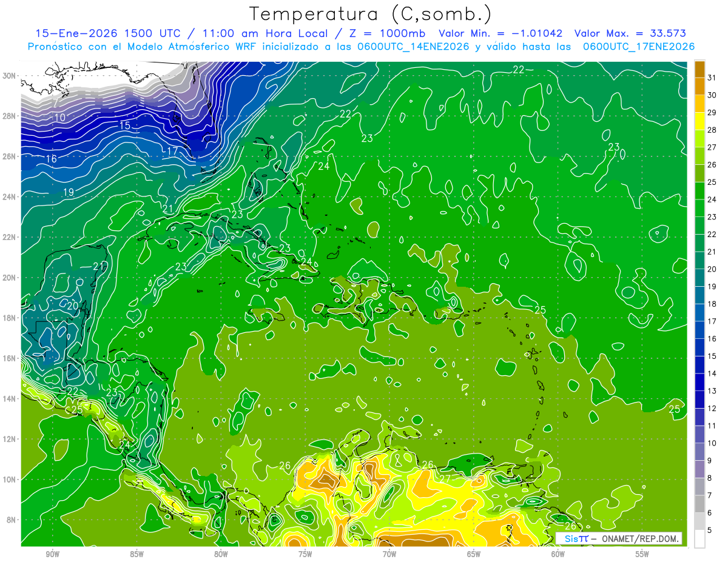Pick the blue swatch between legend 16 and 17
The height and width of the screenshot is (562, 728).
tap(699, 330)
